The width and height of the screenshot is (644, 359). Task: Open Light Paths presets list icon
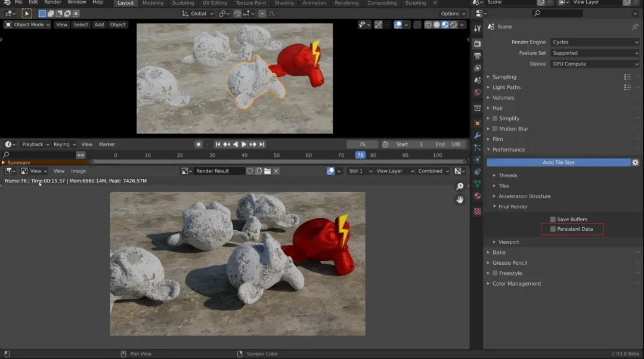coord(627,87)
